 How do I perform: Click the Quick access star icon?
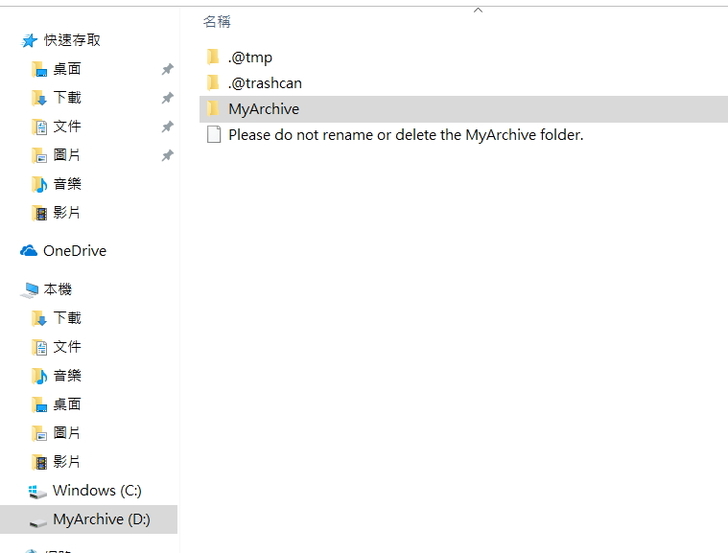(x=29, y=40)
